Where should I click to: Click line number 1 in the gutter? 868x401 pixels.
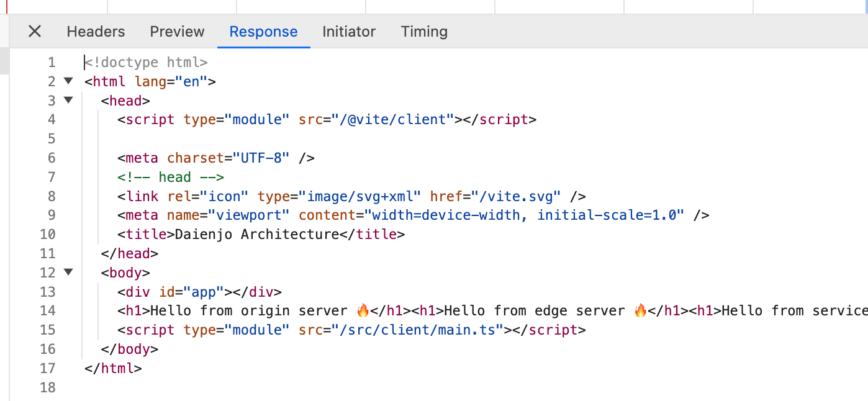pos(52,62)
